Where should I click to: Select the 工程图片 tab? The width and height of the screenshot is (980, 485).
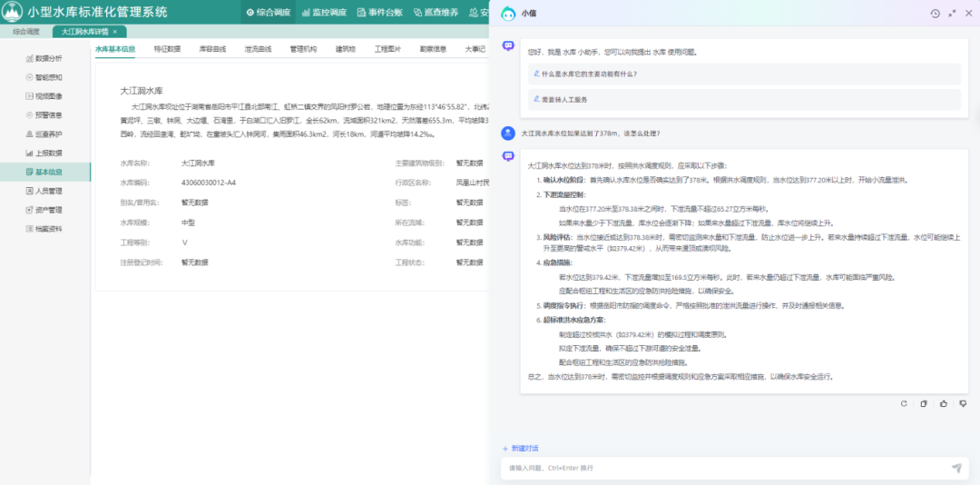point(387,48)
